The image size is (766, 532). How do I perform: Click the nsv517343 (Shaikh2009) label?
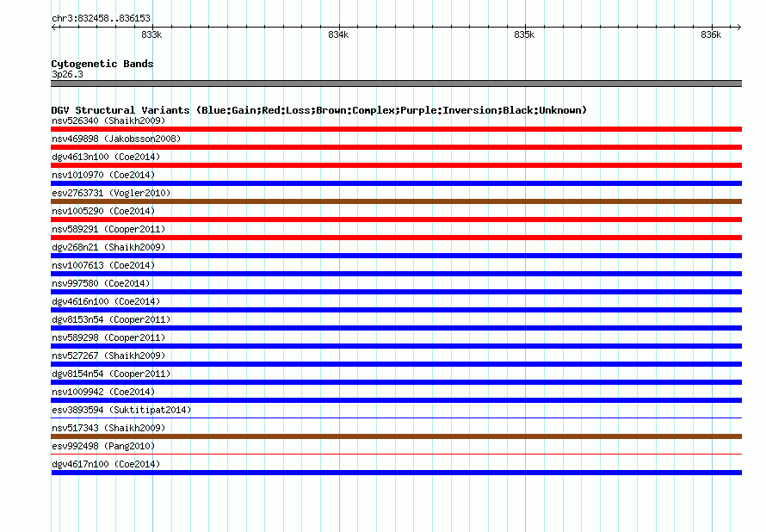coord(108,428)
